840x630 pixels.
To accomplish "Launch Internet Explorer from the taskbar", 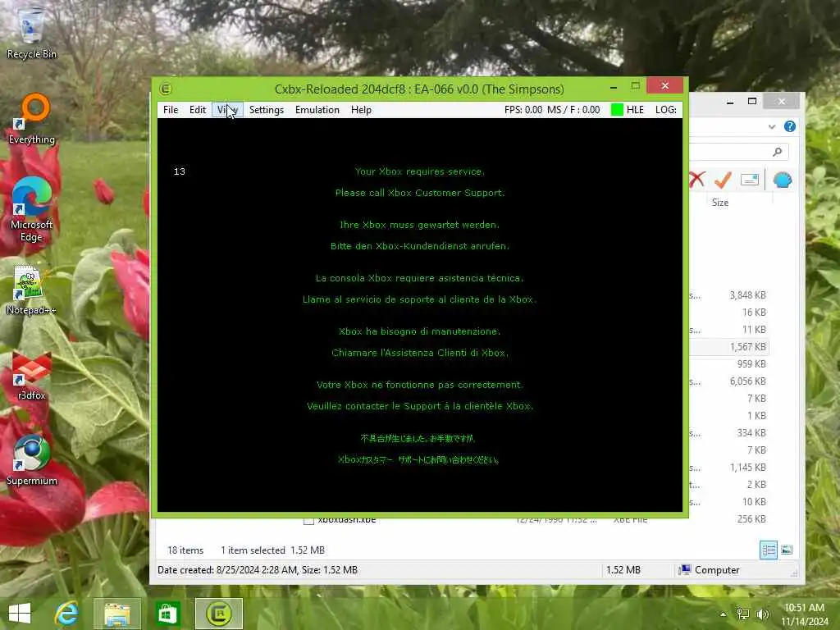I will point(67,614).
